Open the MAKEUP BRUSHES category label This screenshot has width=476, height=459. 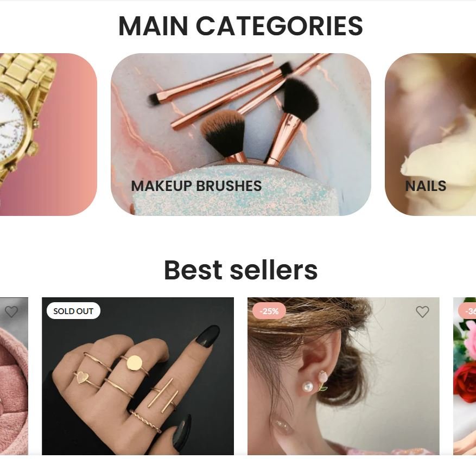(196, 186)
